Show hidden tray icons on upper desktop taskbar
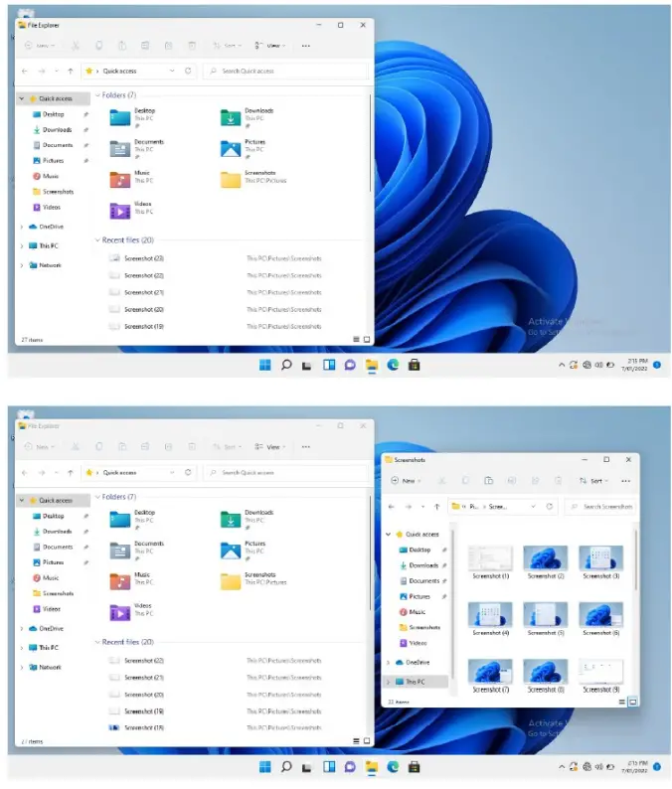This screenshot has height=789, width=672. click(x=562, y=366)
